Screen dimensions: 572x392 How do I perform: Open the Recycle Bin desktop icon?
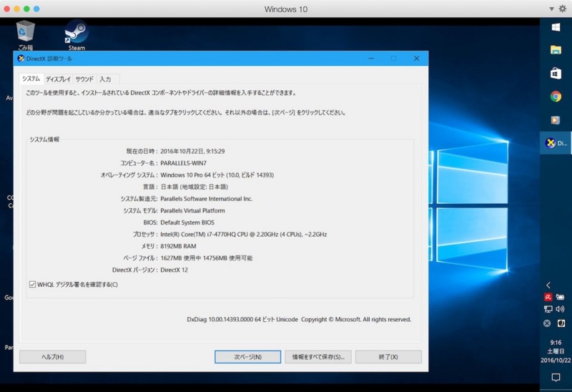[25, 34]
